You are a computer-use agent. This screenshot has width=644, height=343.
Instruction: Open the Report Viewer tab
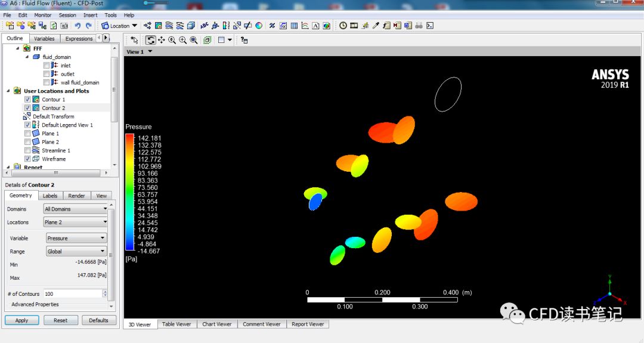[308, 324]
